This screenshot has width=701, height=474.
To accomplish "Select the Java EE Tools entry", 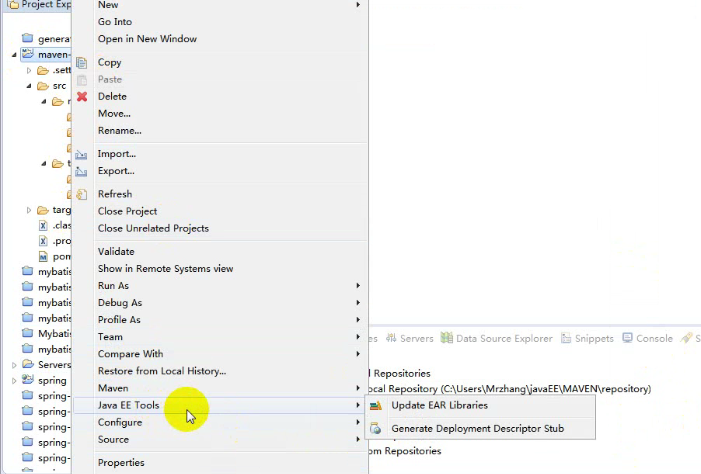I will point(220,406).
